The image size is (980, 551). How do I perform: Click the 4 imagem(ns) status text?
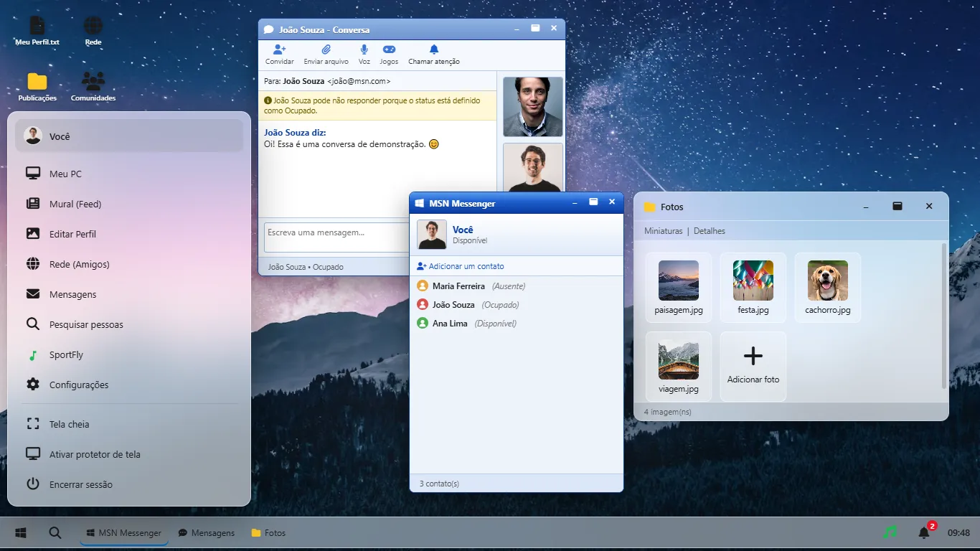(x=668, y=412)
